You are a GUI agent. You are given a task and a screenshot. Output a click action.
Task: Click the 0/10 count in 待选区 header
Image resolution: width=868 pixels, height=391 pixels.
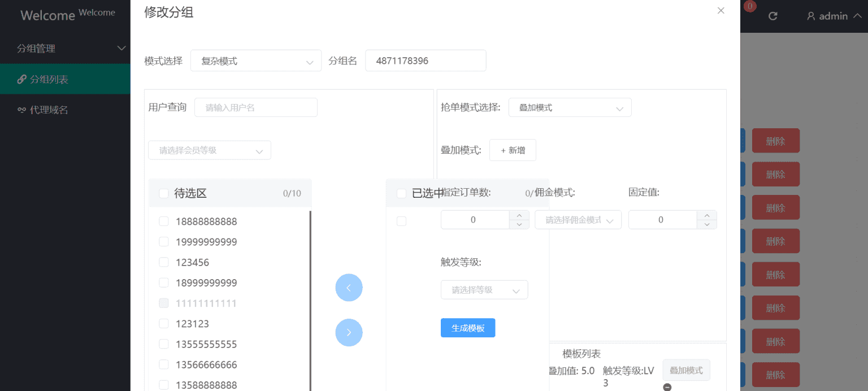pos(292,193)
